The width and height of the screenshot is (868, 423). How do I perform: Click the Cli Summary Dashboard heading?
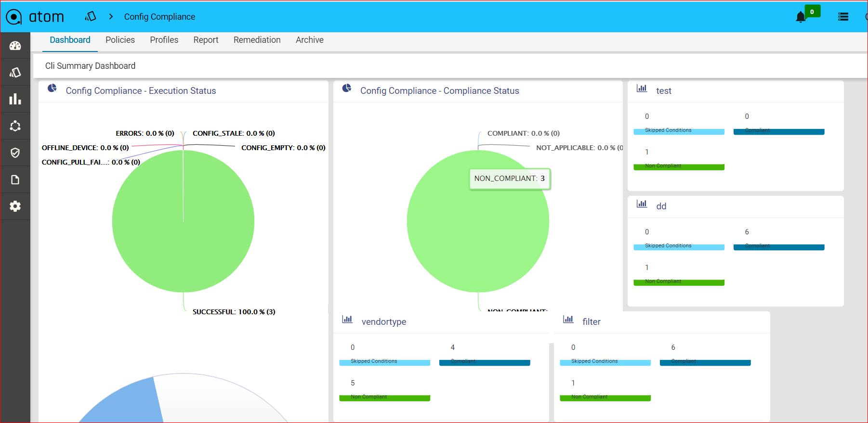(x=90, y=66)
